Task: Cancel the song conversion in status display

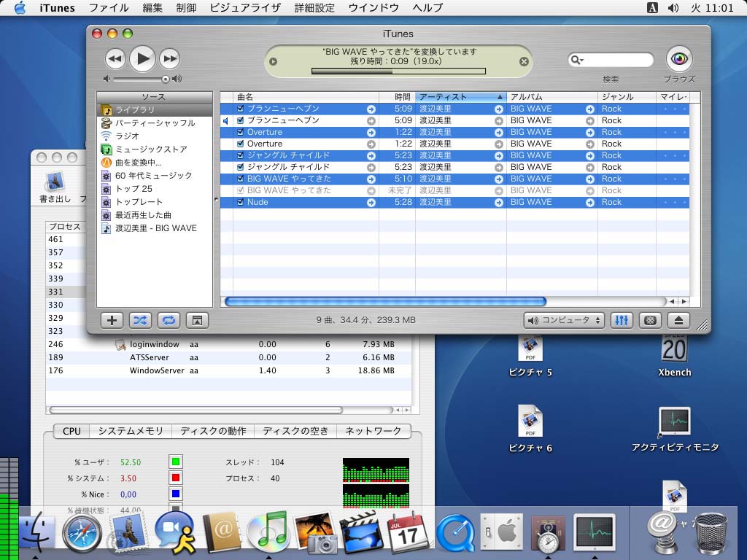Action: click(x=524, y=61)
